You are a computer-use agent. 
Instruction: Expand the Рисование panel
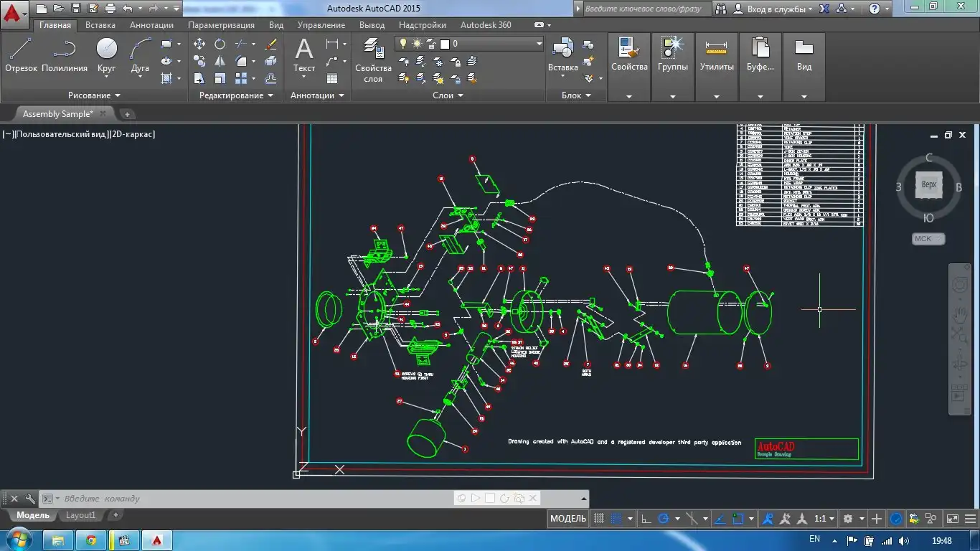[94, 95]
